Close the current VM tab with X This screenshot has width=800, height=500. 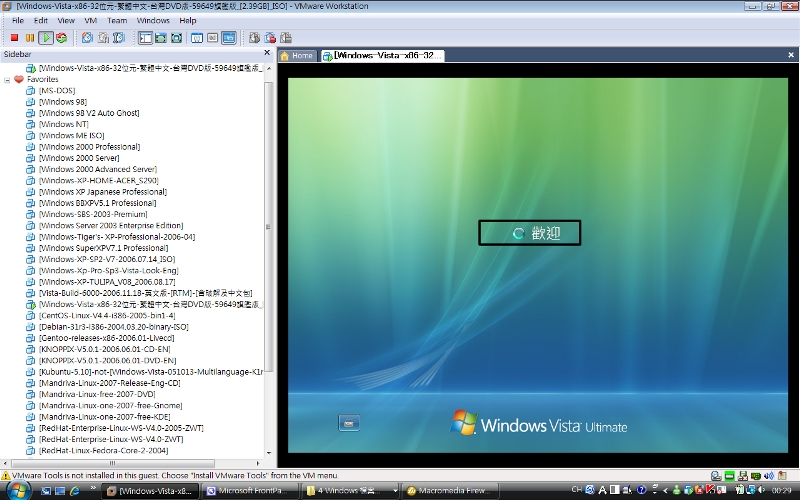pyautogui.click(x=791, y=55)
